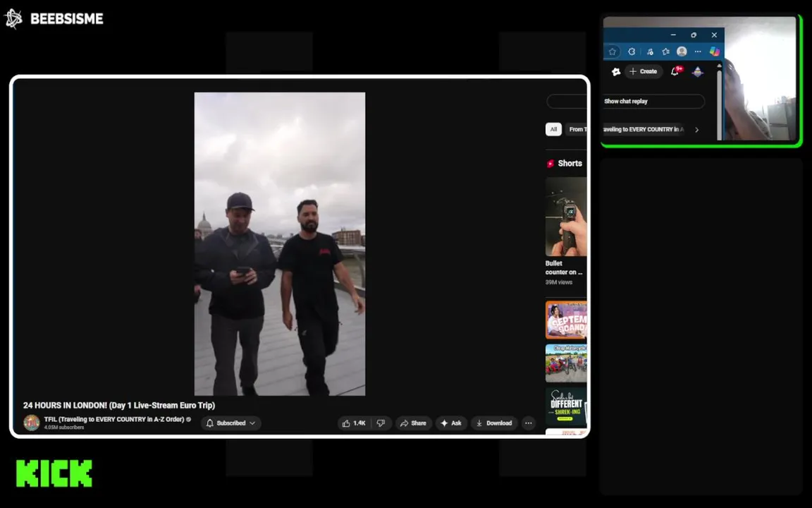Click the music note icon in inset toolbar
Image resolution: width=812 pixels, height=508 pixels.
point(650,52)
